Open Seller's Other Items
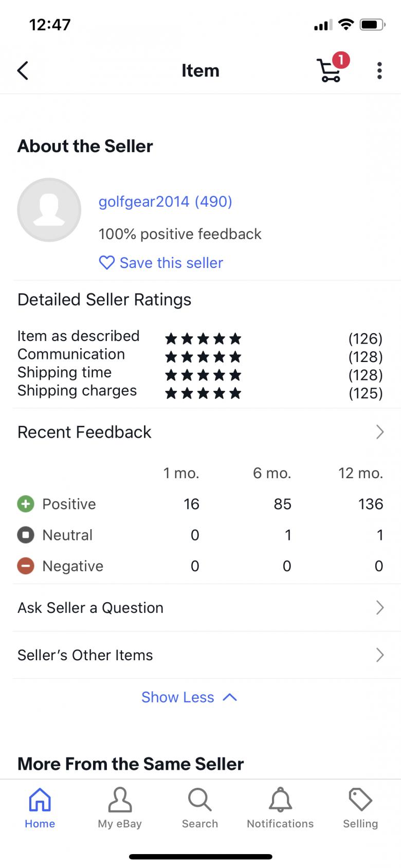The width and height of the screenshot is (401, 868). point(200,655)
